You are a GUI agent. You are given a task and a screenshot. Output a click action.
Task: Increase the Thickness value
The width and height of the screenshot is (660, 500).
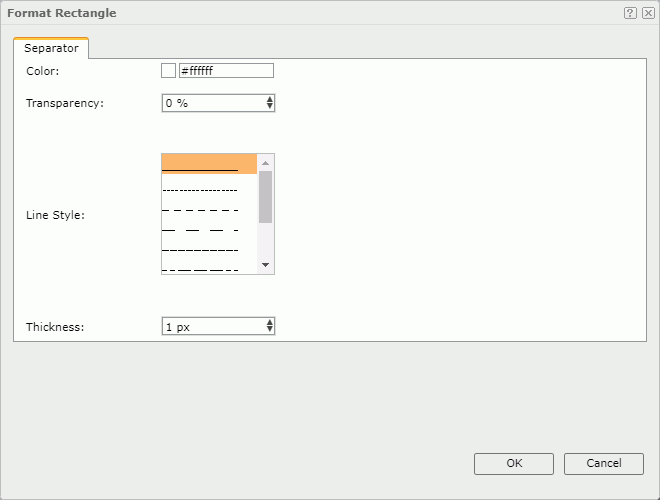pos(270,322)
